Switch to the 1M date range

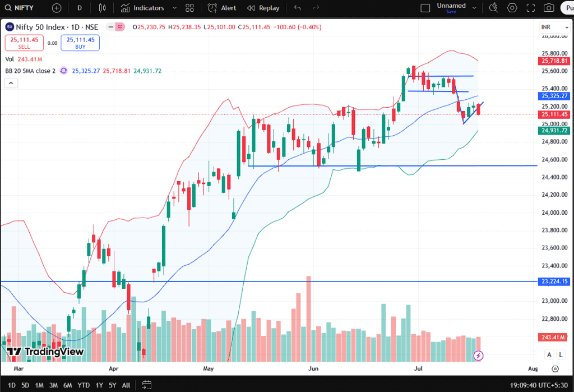[39, 385]
